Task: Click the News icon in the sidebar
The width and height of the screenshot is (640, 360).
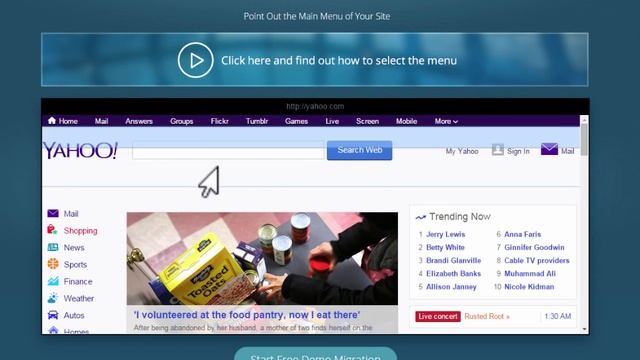Action: [x=53, y=247]
